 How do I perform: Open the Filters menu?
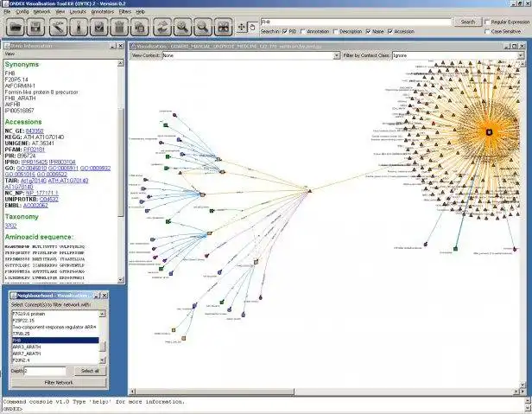coord(125,11)
